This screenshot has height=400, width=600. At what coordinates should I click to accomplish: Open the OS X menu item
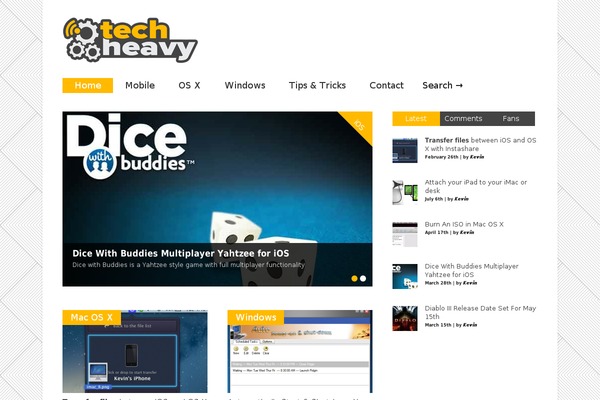pos(189,85)
